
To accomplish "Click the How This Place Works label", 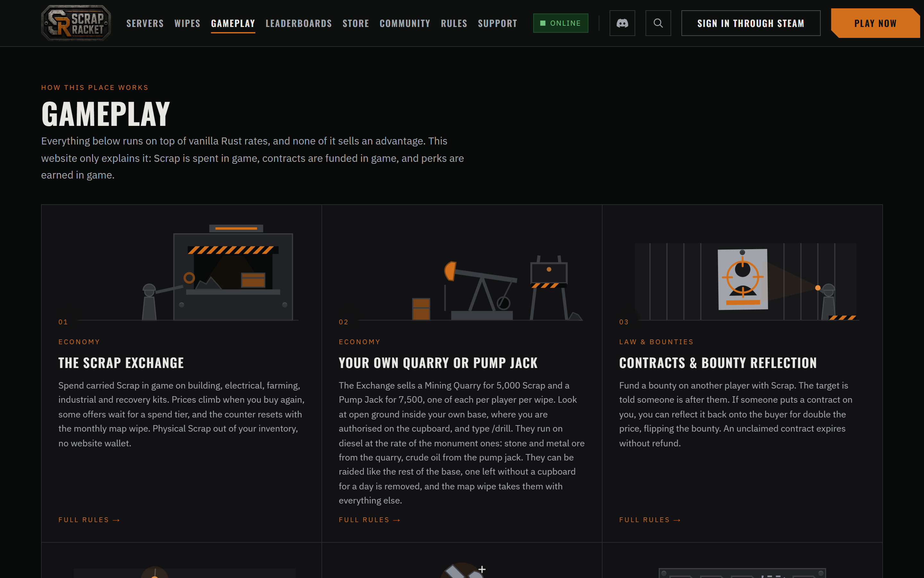I will (95, 88).
